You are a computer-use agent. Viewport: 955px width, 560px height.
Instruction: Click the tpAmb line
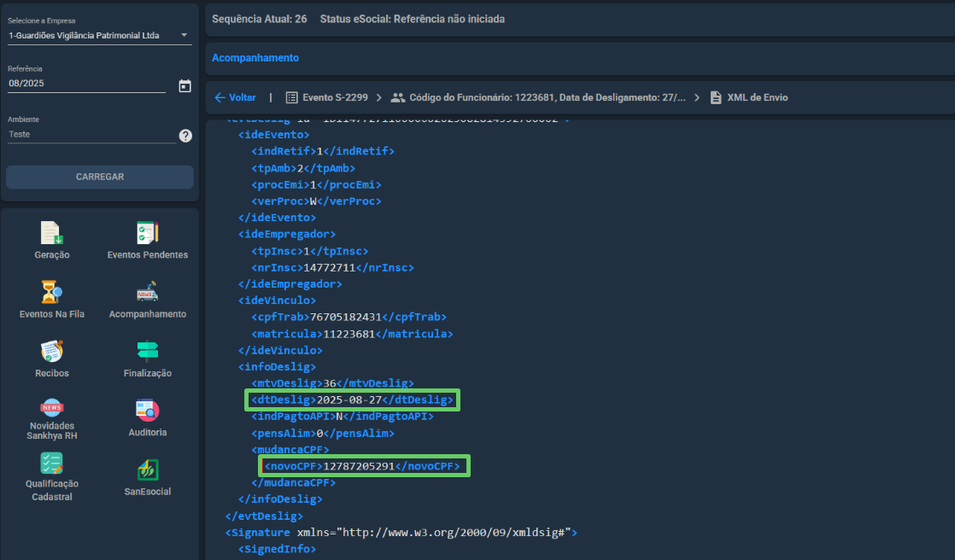(x=303, y=168)
